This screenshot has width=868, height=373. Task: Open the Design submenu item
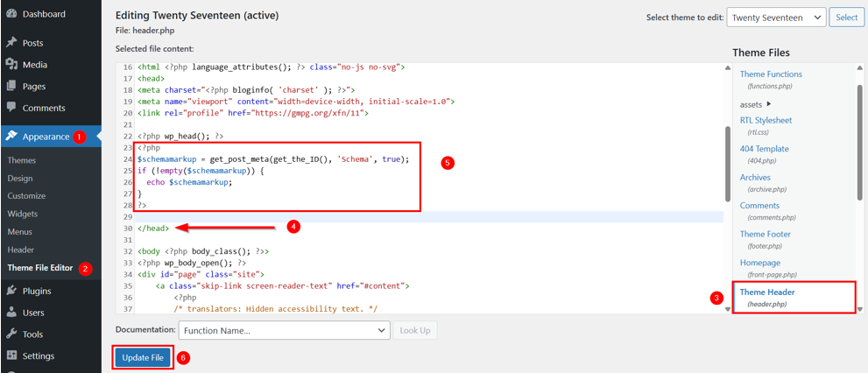[20, 179]
